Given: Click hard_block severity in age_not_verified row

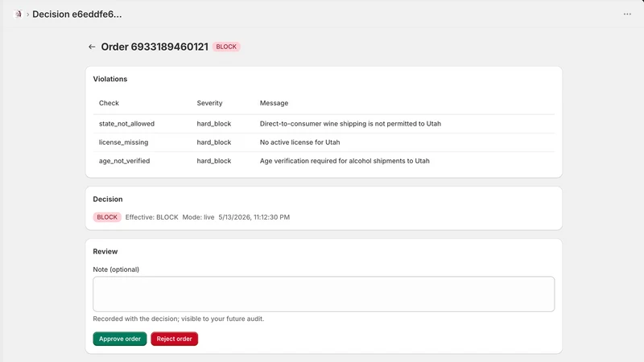Looking at the screenshot, I should [214, 161].
